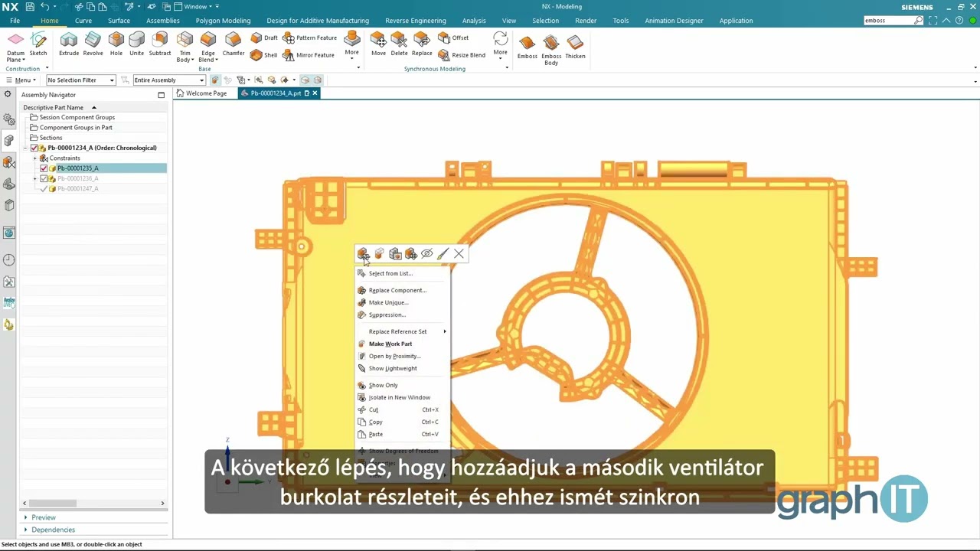Toggle the Pb-00001247_A check mark
This screenshot has height=551, width=980.
click(x=44, y=188)
